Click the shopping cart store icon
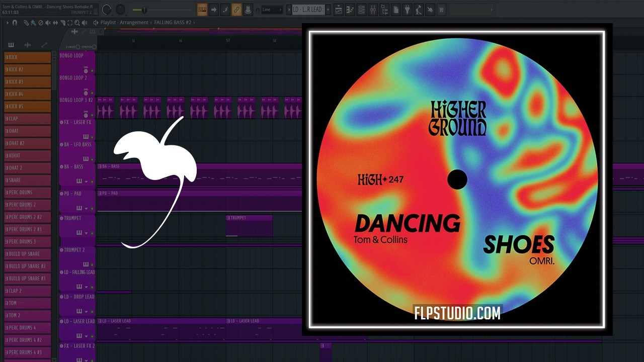 pos(441,10)
